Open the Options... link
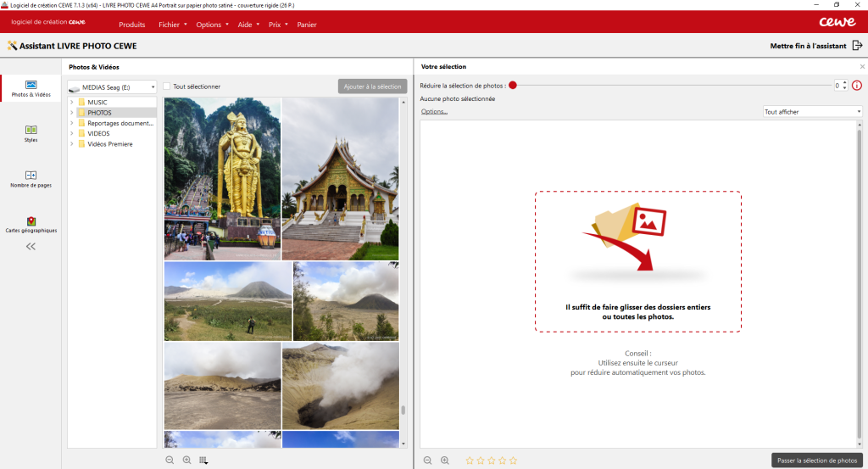Image resolution: width=868 pixels, height=469 pixels. 434,111
